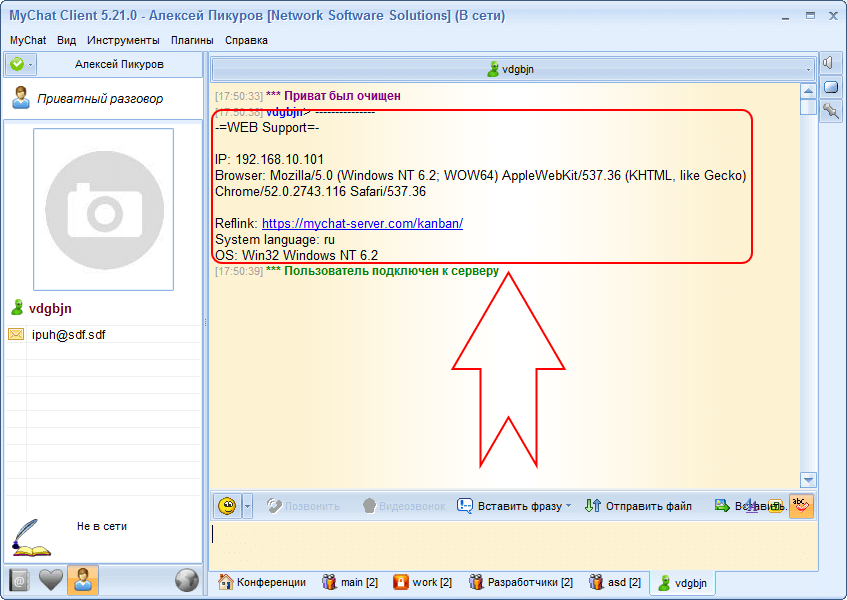Click the heart favorites icon
This screenshot has width=847, height=600.
tap(49, 579)
